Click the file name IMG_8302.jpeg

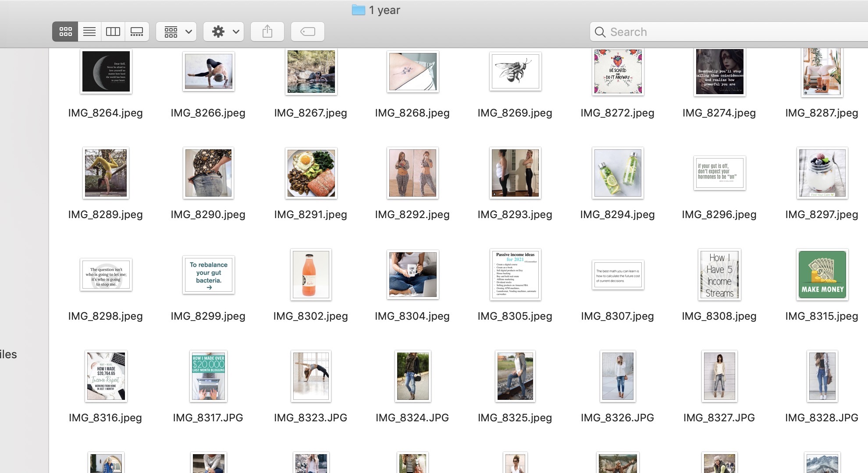(x=310, y=316)
